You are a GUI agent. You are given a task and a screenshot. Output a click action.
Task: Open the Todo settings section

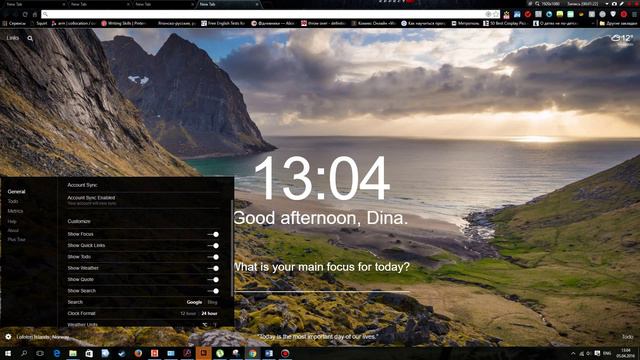click(x=13, y=201)
